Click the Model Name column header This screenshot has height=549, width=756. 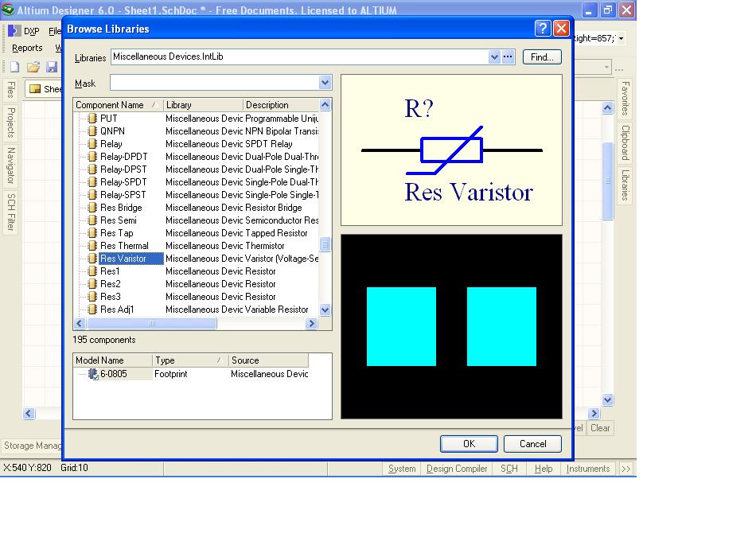pyautogui.click(x=113, y=360)
